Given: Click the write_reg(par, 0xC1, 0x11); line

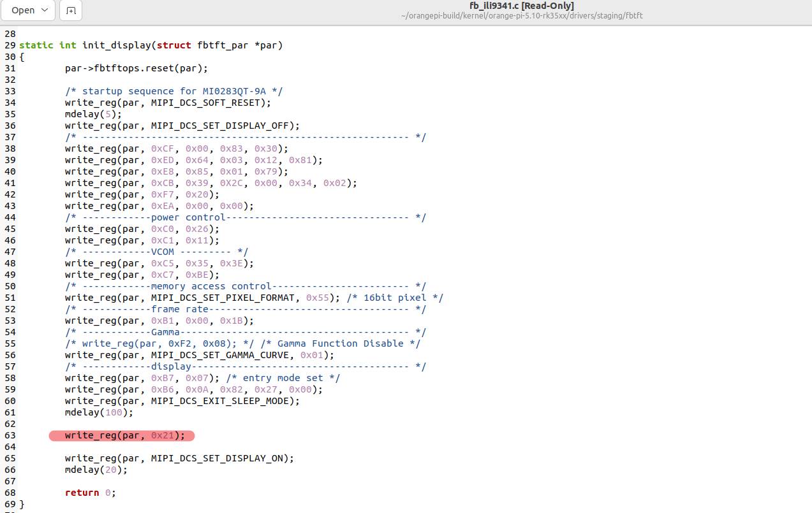Looking at the screenshot, I should pos(142,240).
